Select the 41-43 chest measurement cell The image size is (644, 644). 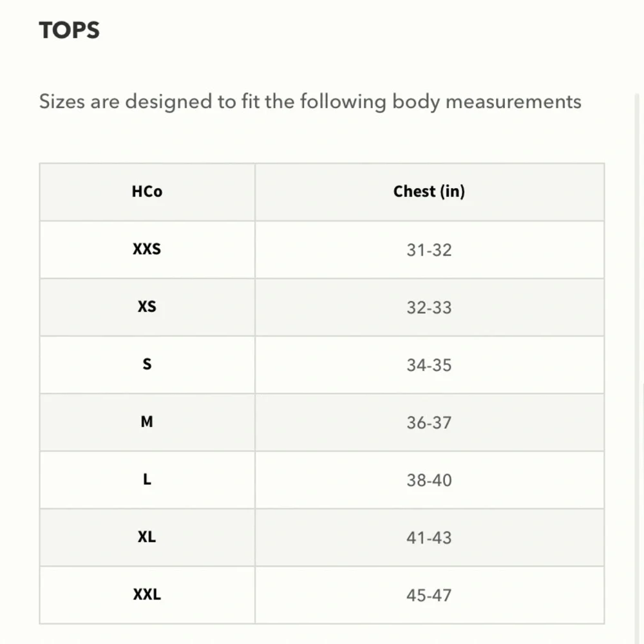click(429, 538)
